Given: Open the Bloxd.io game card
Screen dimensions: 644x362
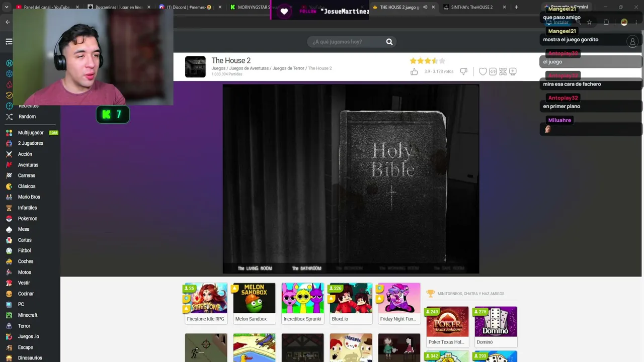Looking at the screenshot, I should tap(351, 304).
